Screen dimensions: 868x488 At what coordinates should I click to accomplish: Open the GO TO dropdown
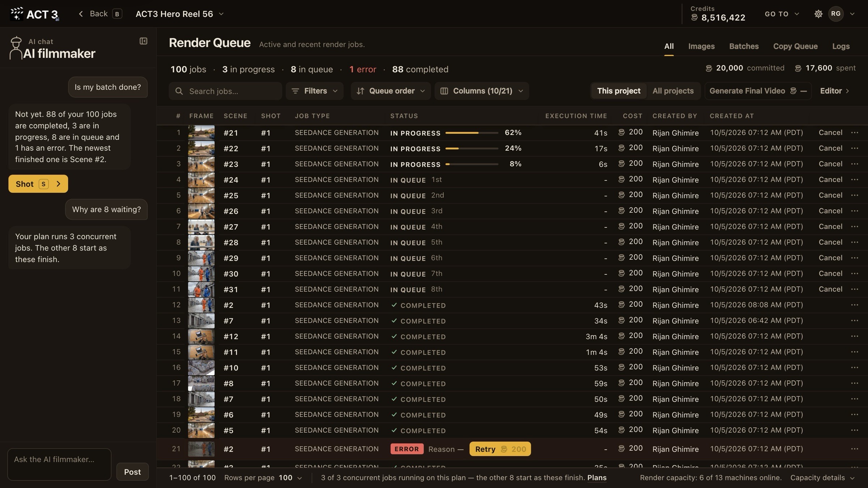pos(782,14)
